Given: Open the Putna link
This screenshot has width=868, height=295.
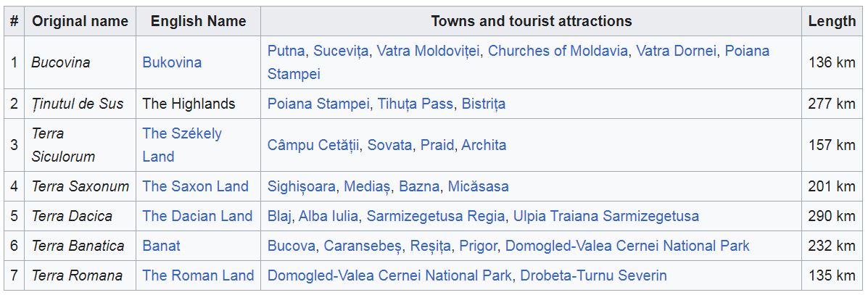Looking at the screenshot, I should coord(286,51).
